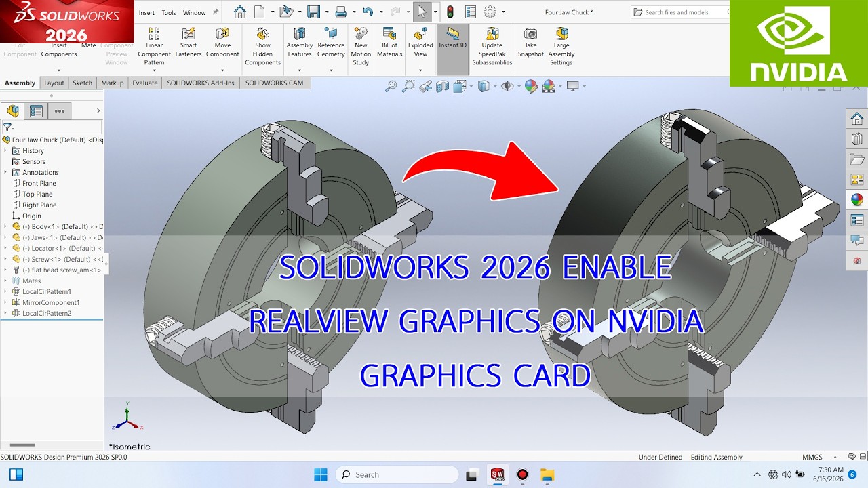Open the Design Library icon in task pane
Image resolution: width=868 pixels, height=488 pixels.
pos(857,139)
